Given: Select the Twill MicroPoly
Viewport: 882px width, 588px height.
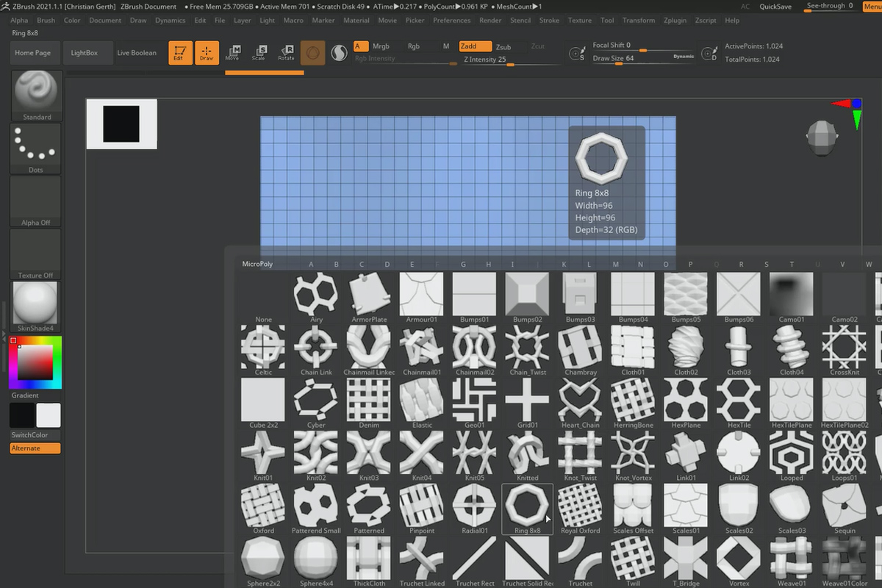Looking at the screenshot, I should (x=634, y=562).
